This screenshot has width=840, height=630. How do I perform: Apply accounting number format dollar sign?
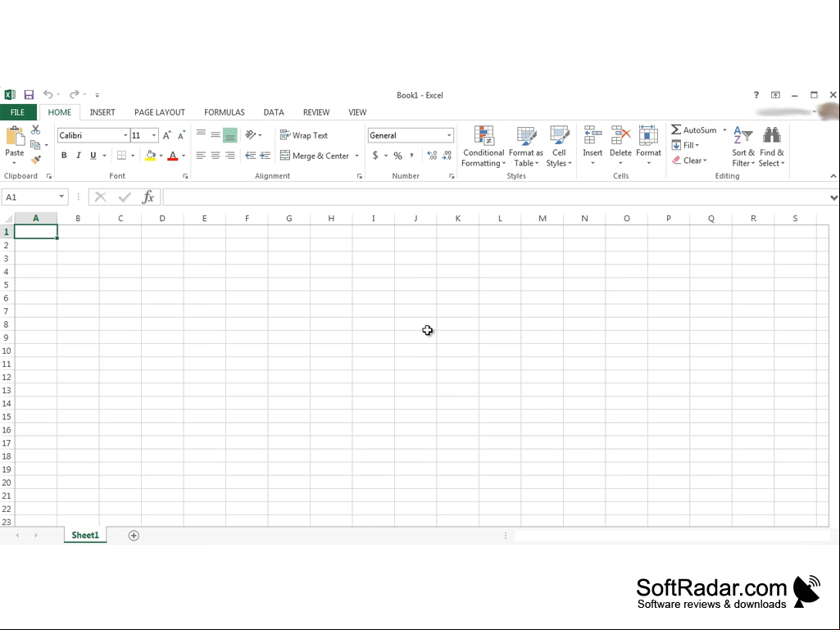pos(375,156)
